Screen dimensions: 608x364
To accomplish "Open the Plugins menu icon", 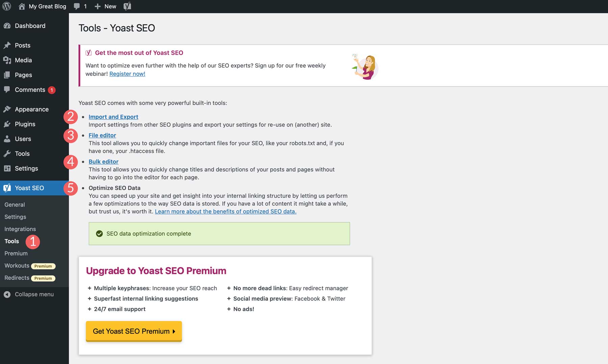I will click(7, 124).
